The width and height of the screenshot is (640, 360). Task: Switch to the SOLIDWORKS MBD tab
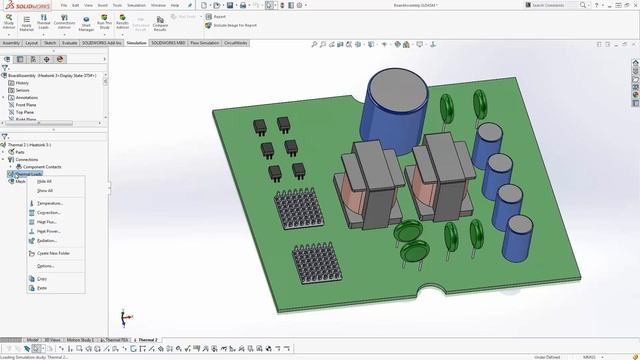[168, 43]
